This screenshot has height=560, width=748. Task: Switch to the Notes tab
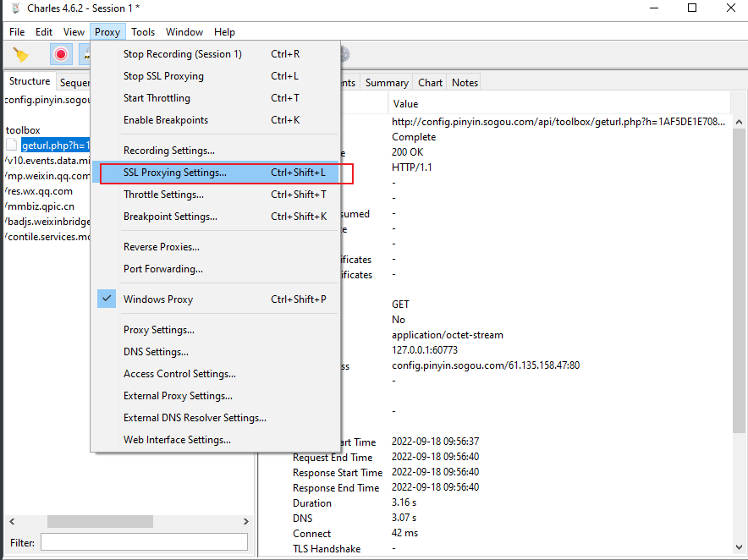[465, 83]
